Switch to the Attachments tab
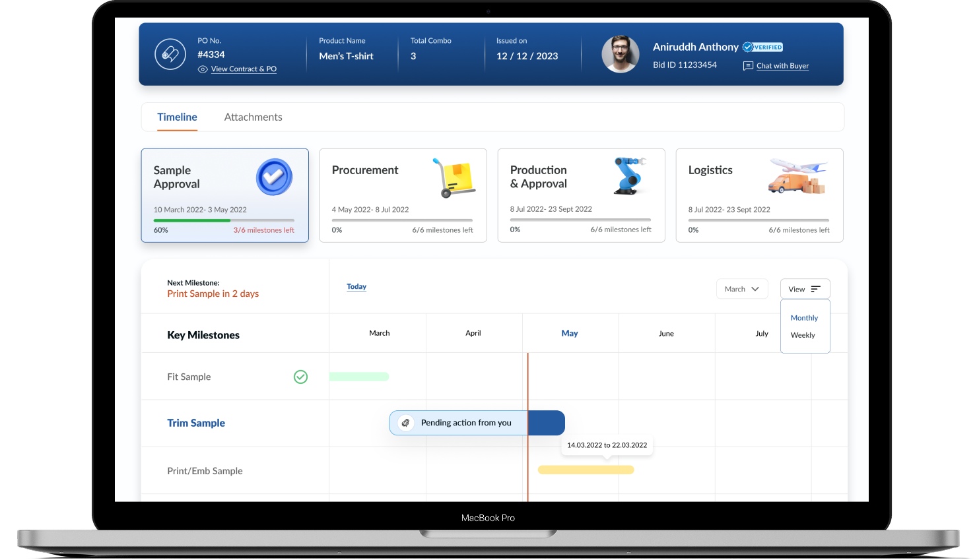The image size is (977, 560). (x=253, y=117)
